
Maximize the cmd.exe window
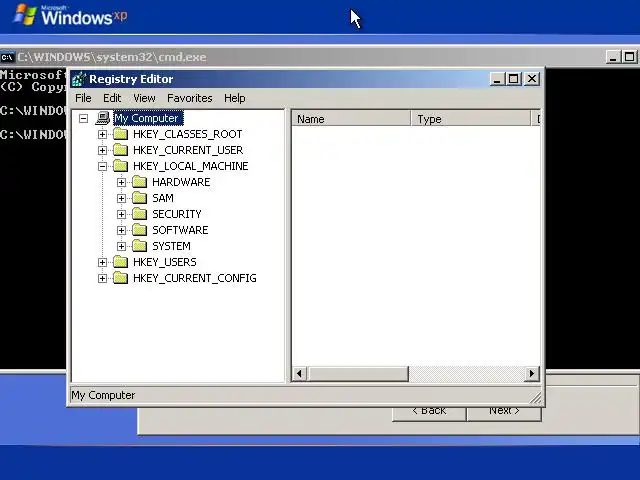point(629,57)
